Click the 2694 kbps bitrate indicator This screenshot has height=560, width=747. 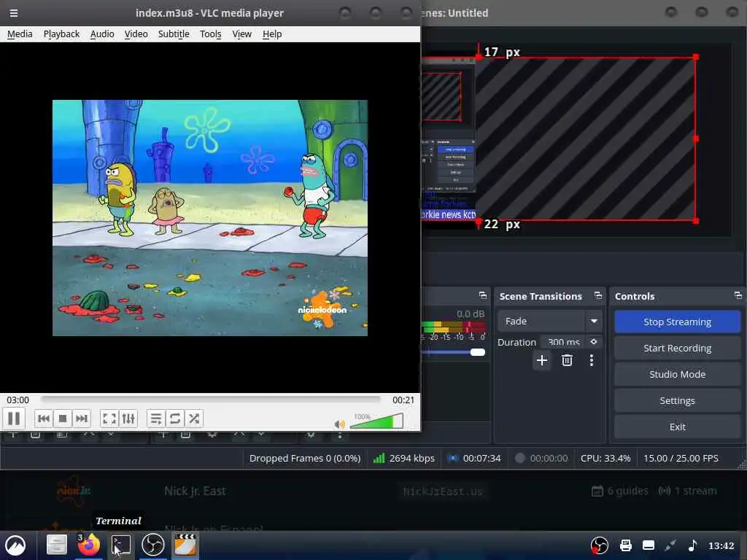404,458
